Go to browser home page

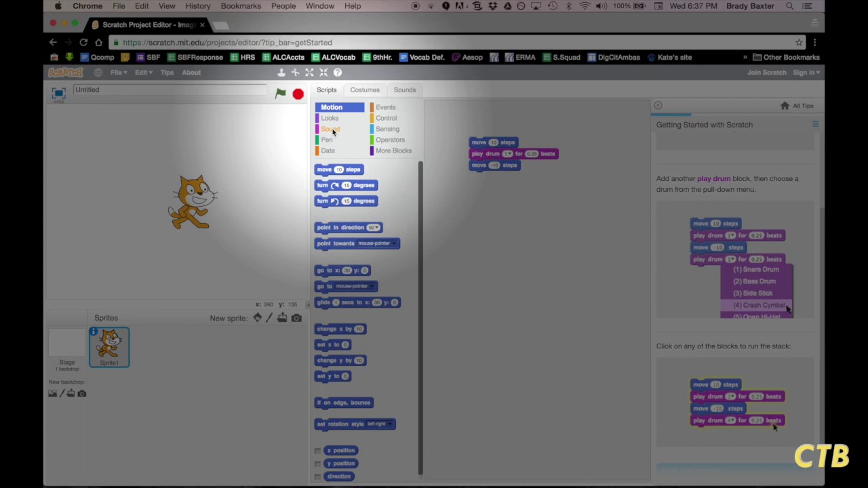tap(98, 42)
